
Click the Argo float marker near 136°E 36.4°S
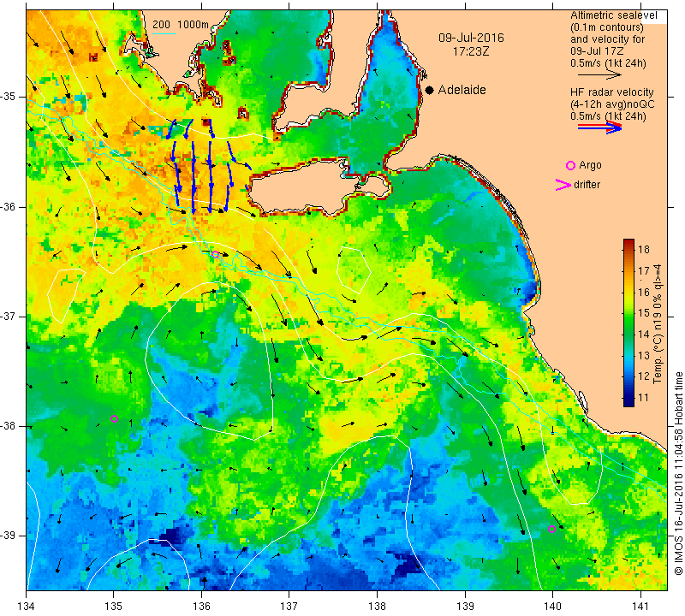[215, 254]
